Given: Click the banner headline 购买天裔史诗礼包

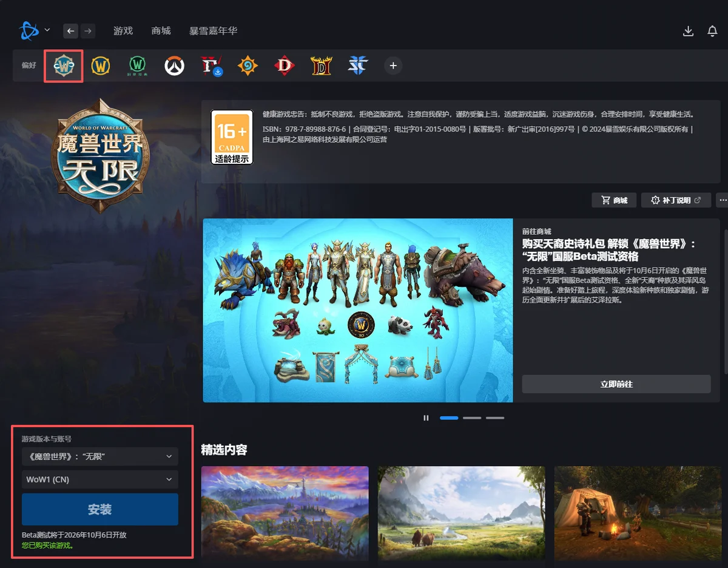Looking at the screenshot, I should click(x=608, y=249).
